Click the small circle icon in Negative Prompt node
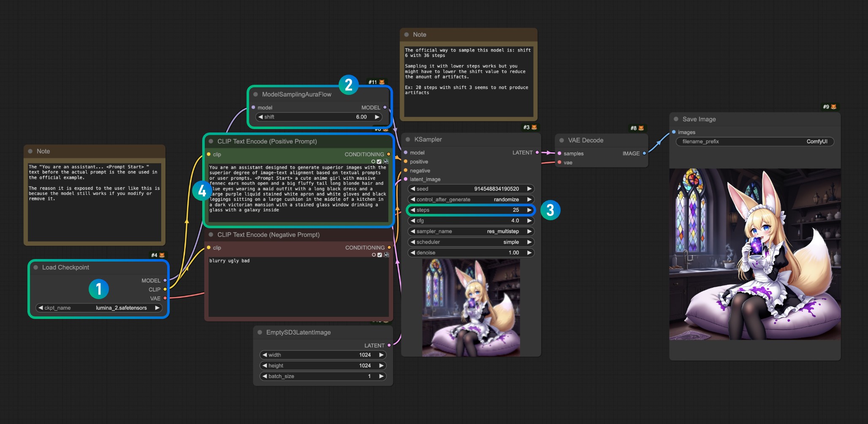Image resolution: width=868 pixels, height=424 pixels. click(374, 255)
